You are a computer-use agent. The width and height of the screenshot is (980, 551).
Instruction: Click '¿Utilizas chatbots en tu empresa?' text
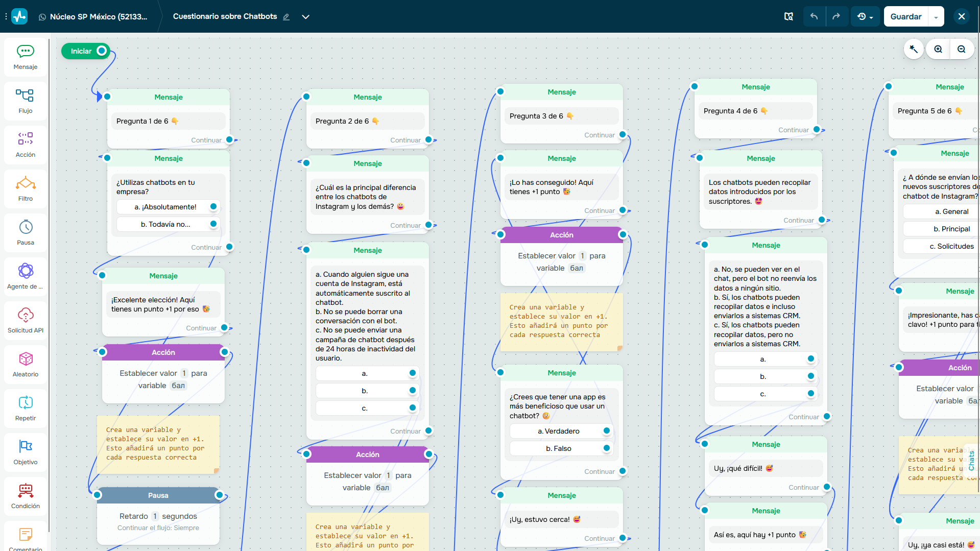coord(156,187)
